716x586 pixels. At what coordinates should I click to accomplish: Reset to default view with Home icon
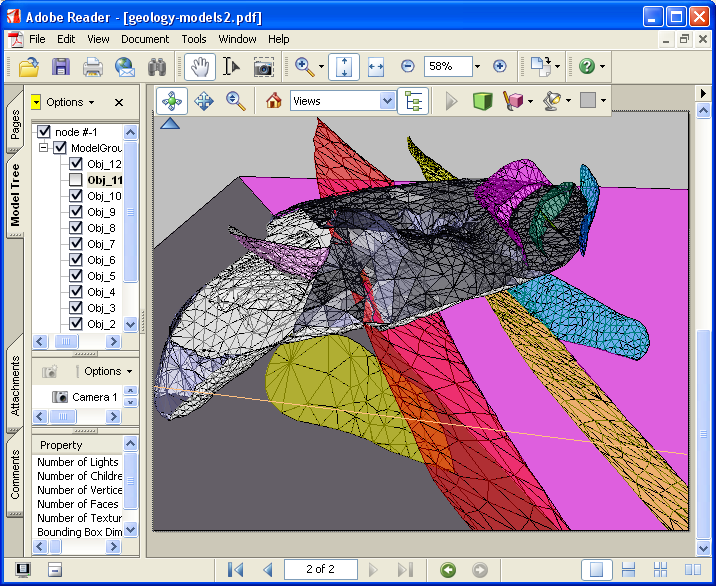(273, 101)
